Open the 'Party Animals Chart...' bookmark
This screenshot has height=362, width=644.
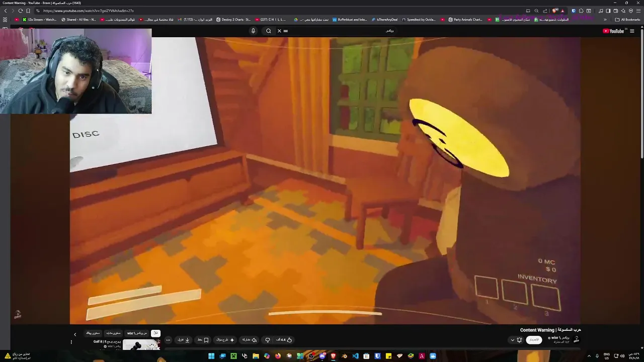[x=465, y=20]
